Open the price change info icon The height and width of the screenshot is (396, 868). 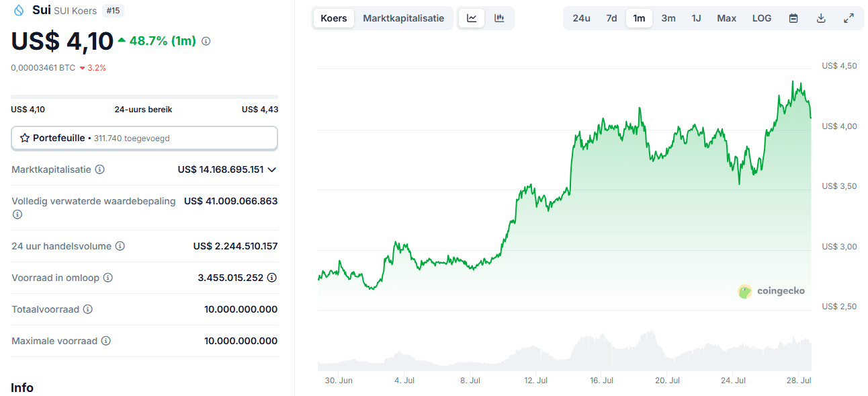(206, 41)
